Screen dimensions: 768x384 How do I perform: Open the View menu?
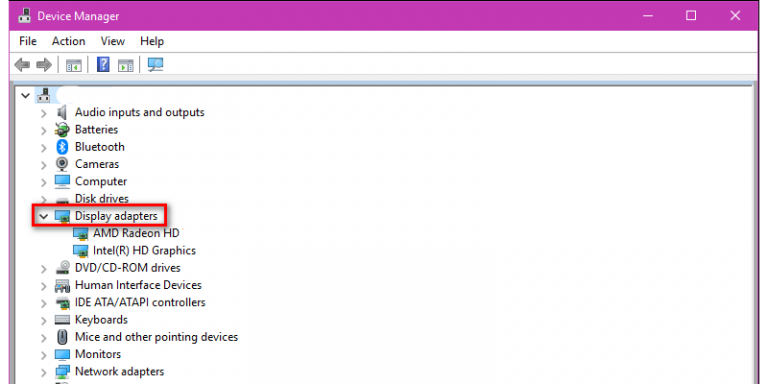113,41
